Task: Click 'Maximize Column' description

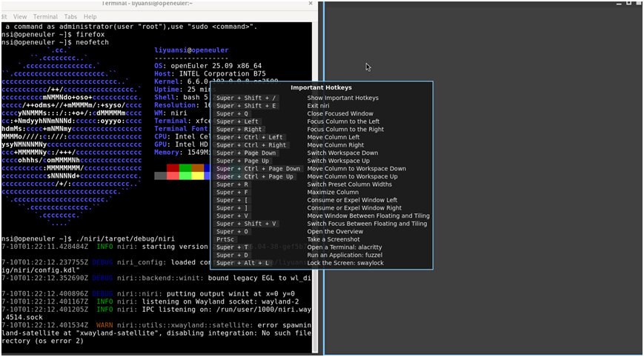Action: 333,192
